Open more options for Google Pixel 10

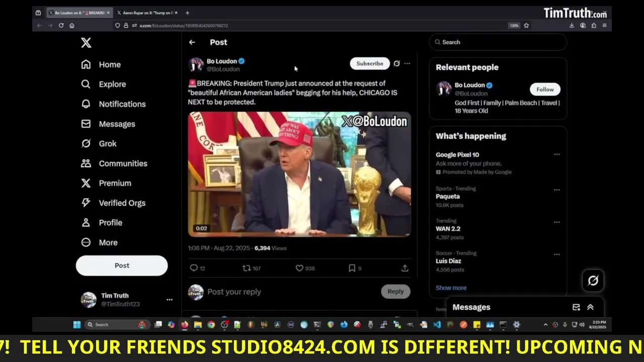[x=556, y=155]
